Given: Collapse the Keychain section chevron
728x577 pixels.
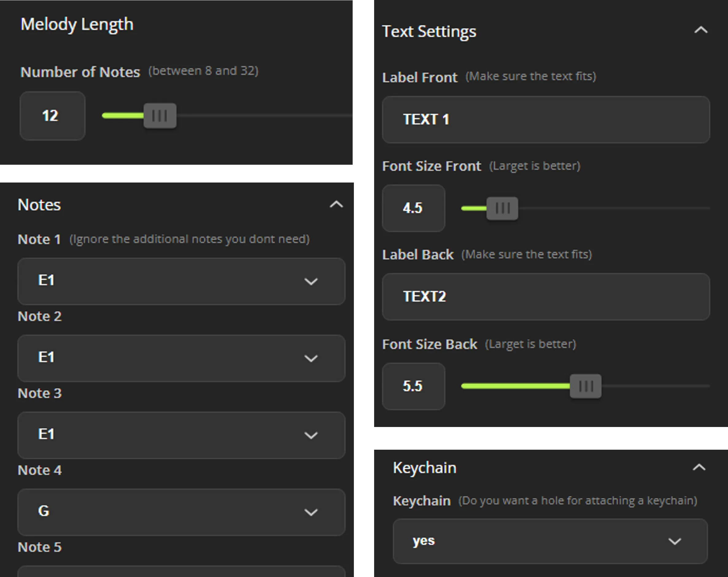Looking at the screenshot, I should 699,467.
